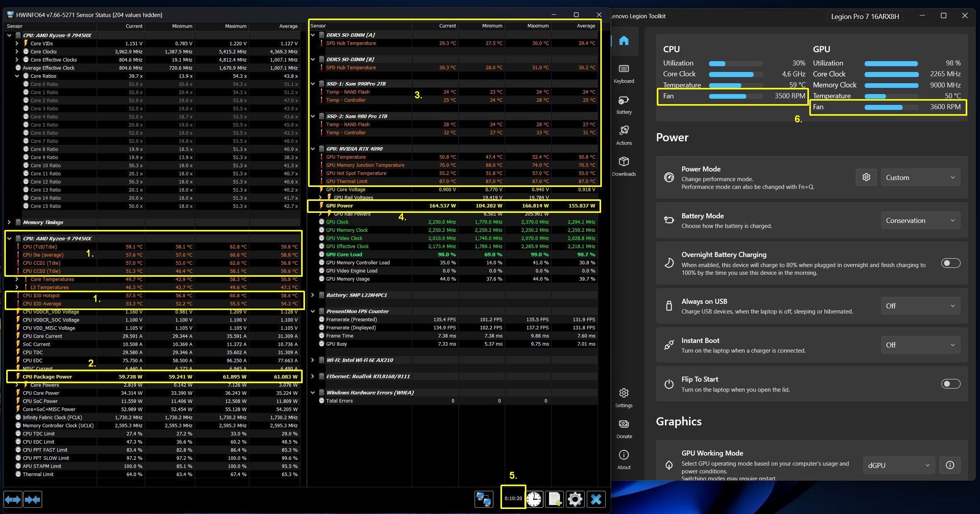
Task: Toggle Overnight Battery Charging switch
Action: (951, 263)
